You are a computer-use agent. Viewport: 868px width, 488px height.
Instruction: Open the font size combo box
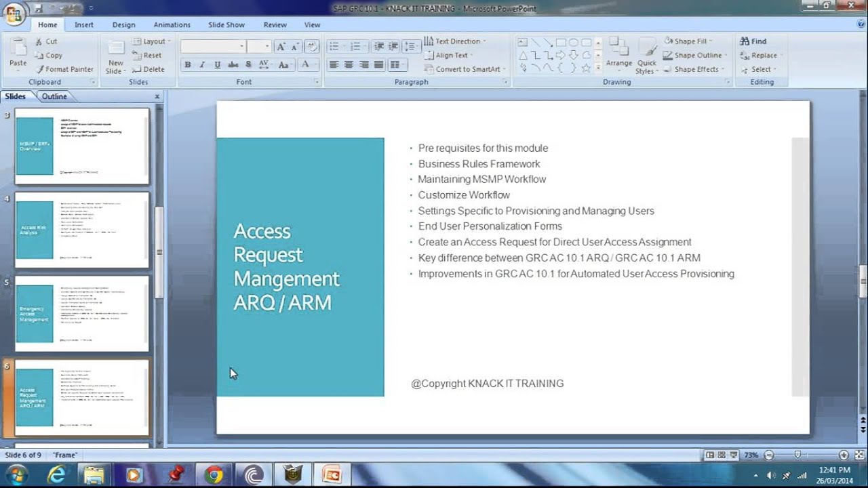coord(259,47)
